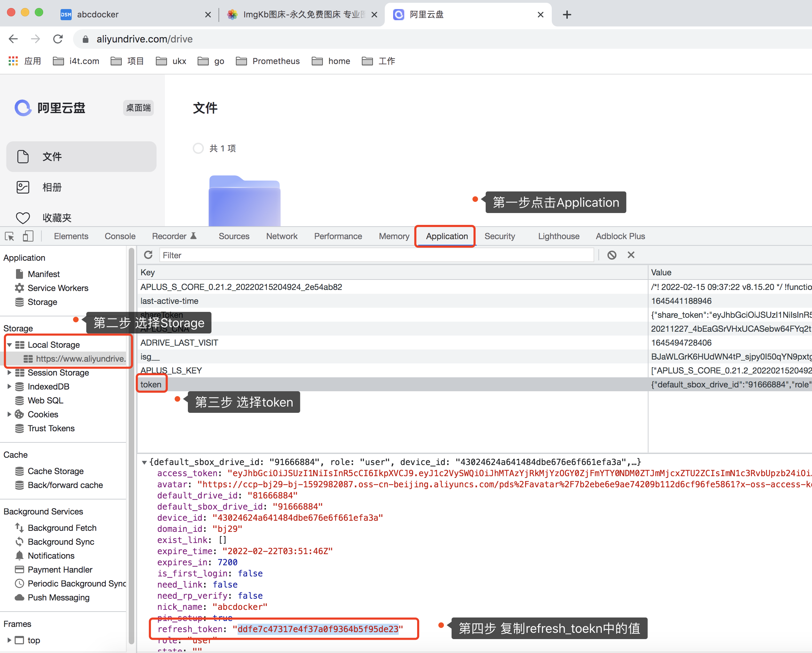
Task: Switch to the Memory tab
Action: tap(394, 236)
